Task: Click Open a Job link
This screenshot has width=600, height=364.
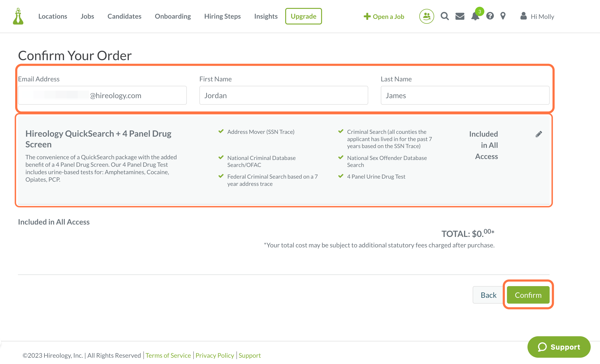Action: point(388,17)
